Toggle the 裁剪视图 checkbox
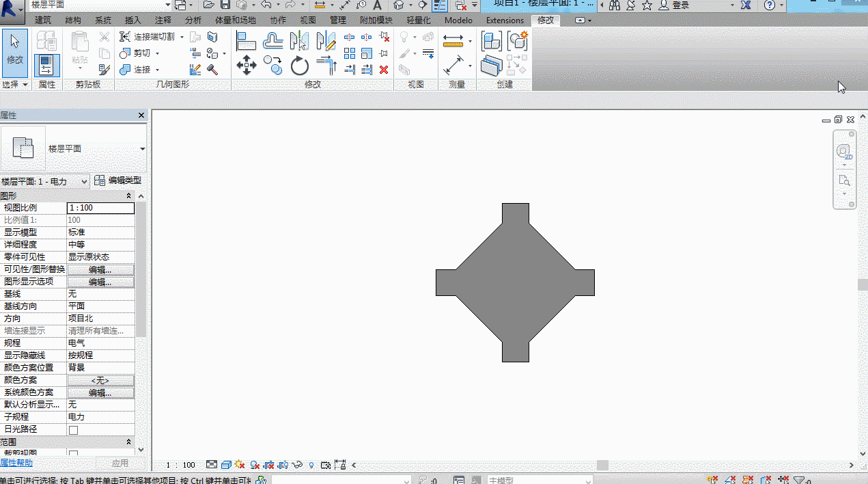This screenshot has height=484, width=868. 74,454
